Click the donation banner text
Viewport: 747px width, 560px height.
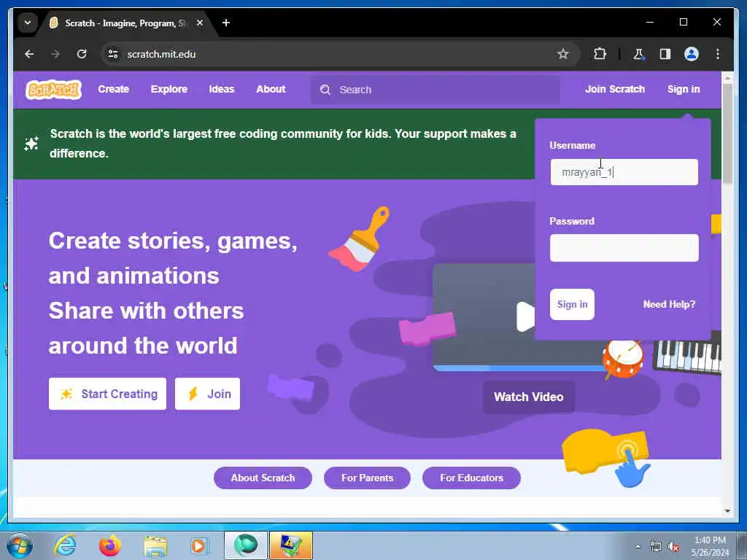pos(283,144)
